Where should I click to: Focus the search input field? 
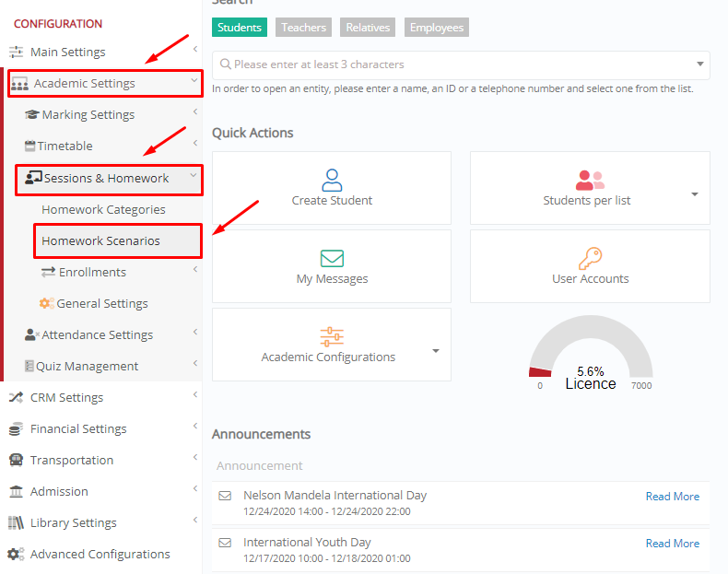coord(461,65)
